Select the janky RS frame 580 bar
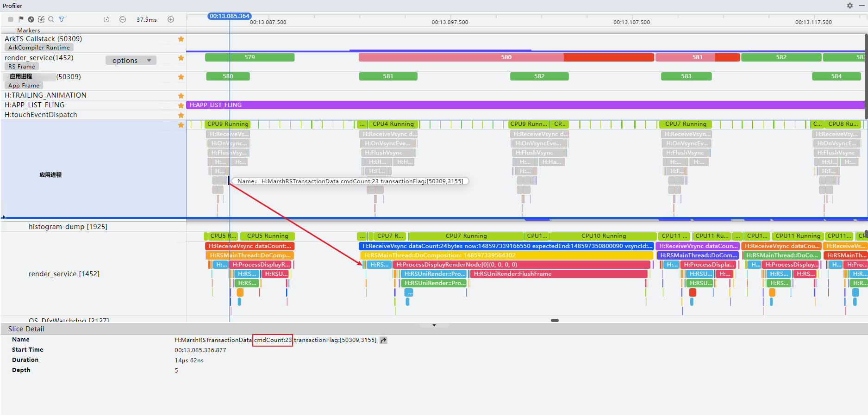868x416 pixels. click(x=506, y=57)
